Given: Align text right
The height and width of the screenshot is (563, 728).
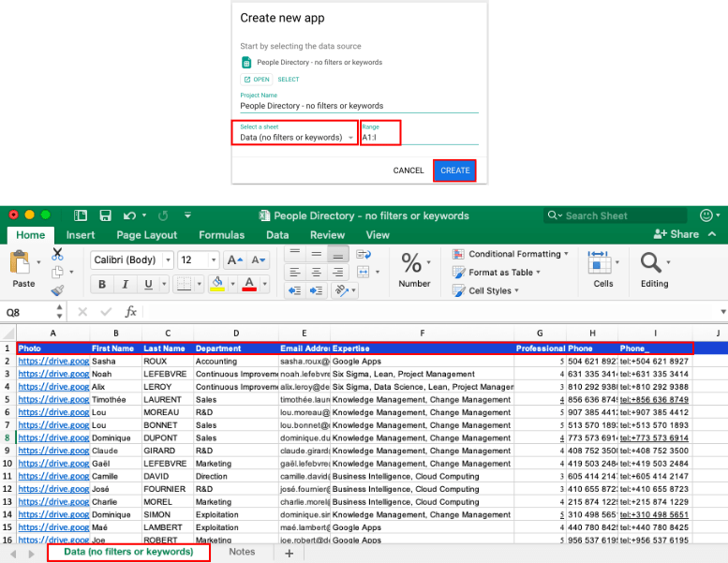Looking at the screenshot, I should pos(338,272).
